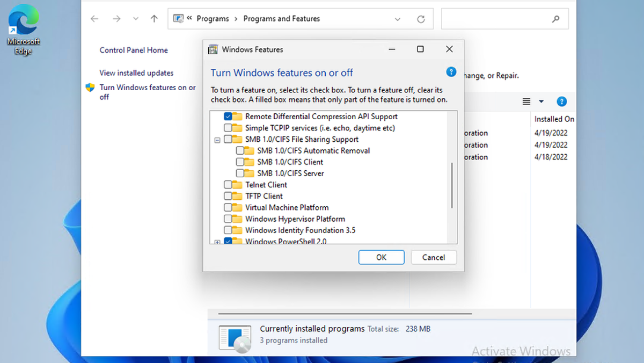
Task: Click the Refresh button in address bar
Action: click(x=421, y=19)
